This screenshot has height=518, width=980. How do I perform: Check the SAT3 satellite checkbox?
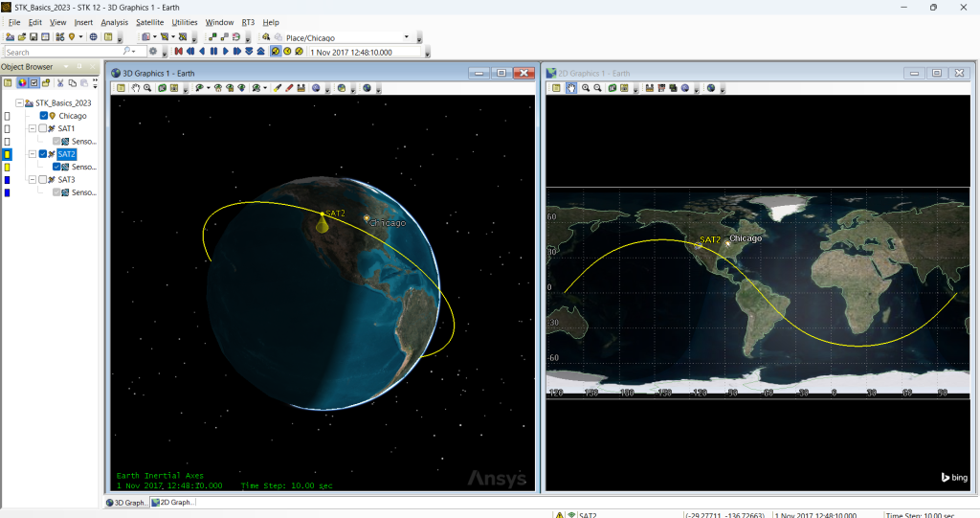coord(43,179)
